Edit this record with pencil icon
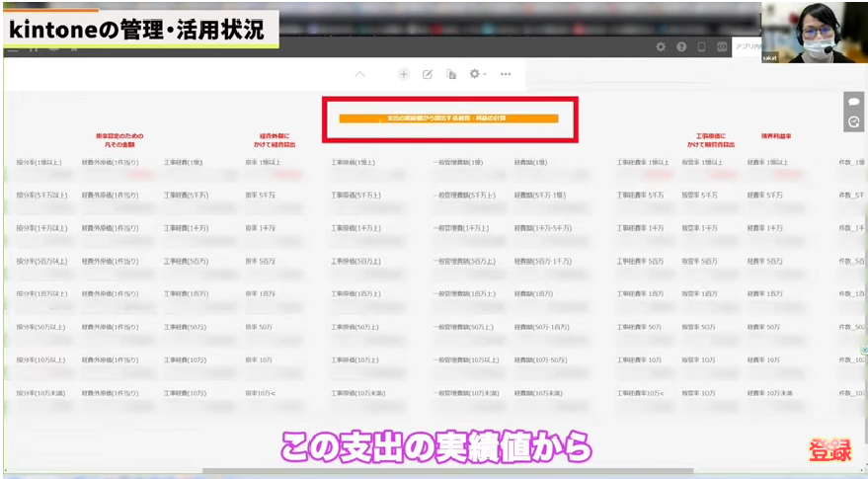This screenshot has height=479, width=868. 428,74
